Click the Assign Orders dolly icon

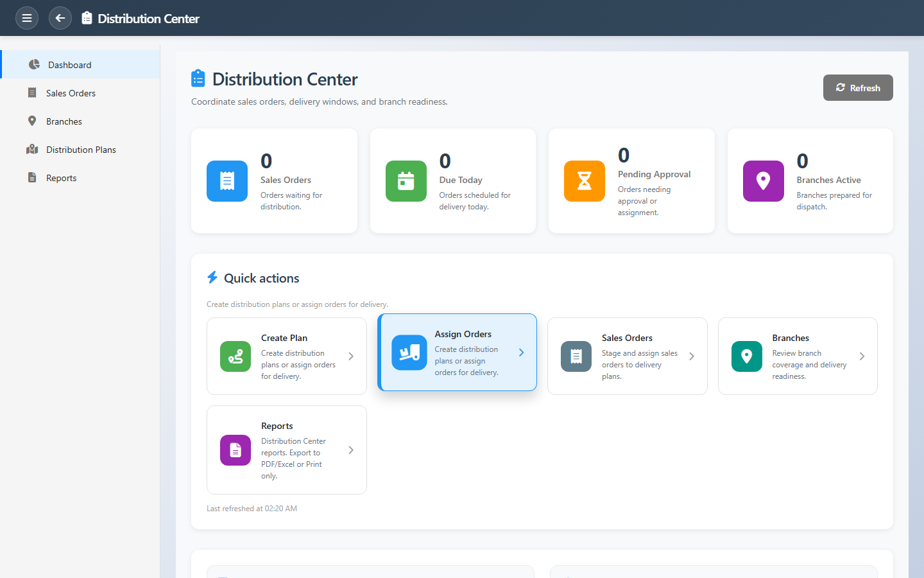(x=409, y=353)
